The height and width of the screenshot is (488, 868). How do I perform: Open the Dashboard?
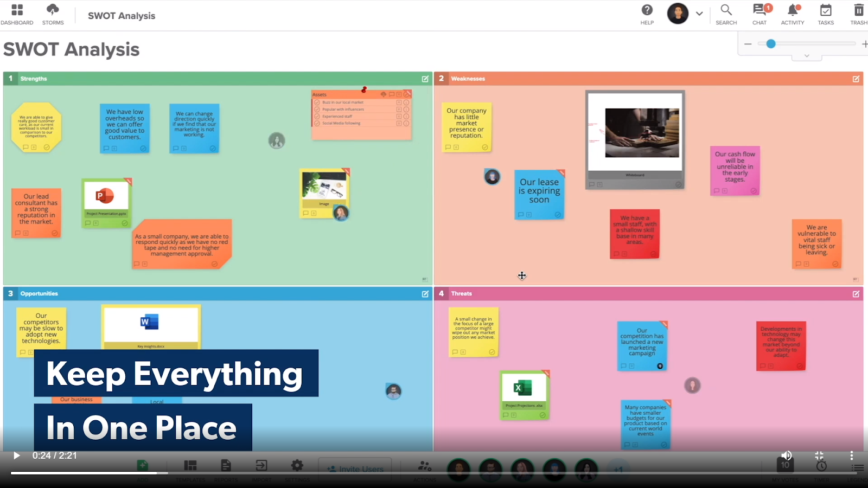[x=17, y=15]
